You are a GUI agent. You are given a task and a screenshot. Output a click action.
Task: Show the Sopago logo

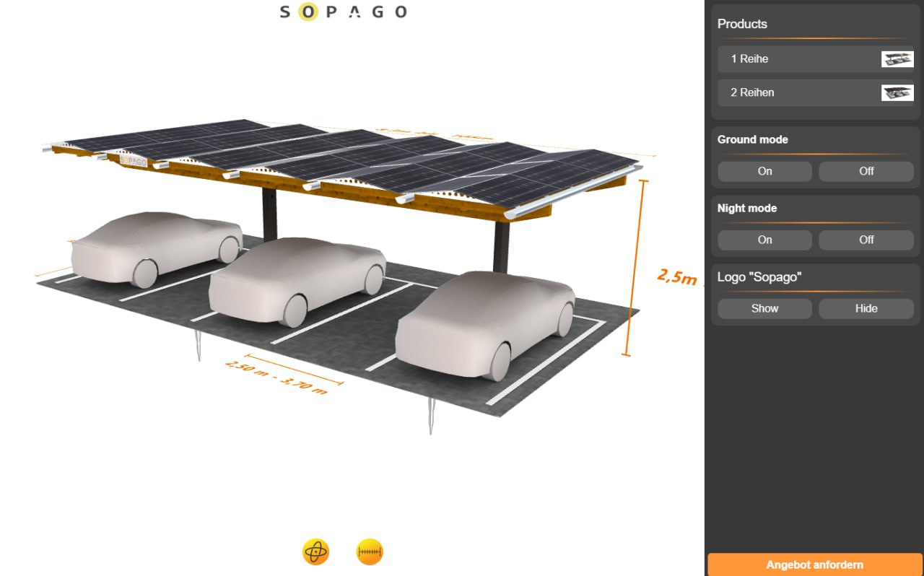764,308
